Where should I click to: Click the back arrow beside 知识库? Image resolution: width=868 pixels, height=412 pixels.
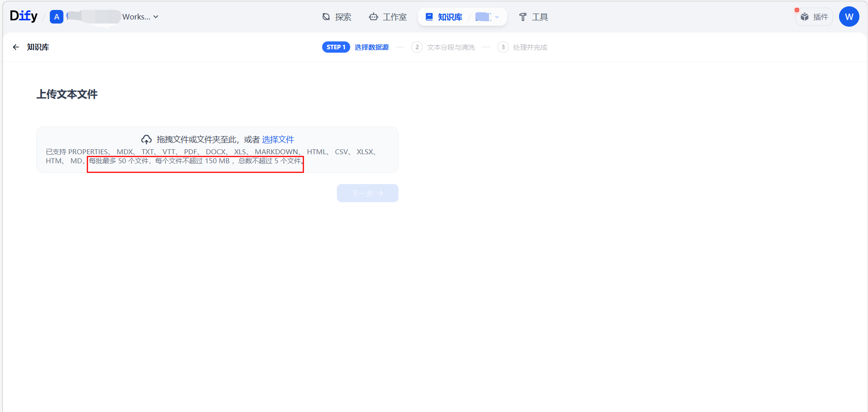16,47
